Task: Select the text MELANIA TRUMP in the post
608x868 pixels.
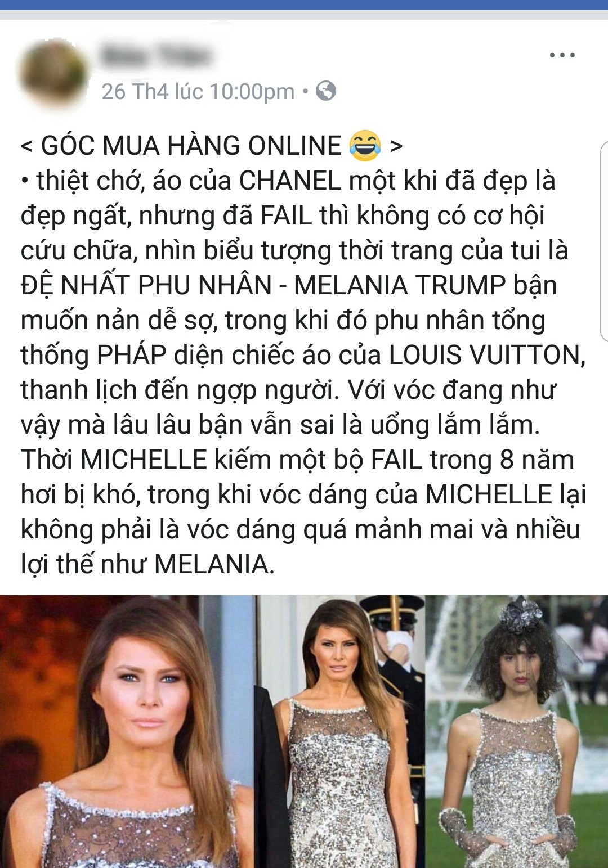Action: pyautogui.click(x=400, y=285)
